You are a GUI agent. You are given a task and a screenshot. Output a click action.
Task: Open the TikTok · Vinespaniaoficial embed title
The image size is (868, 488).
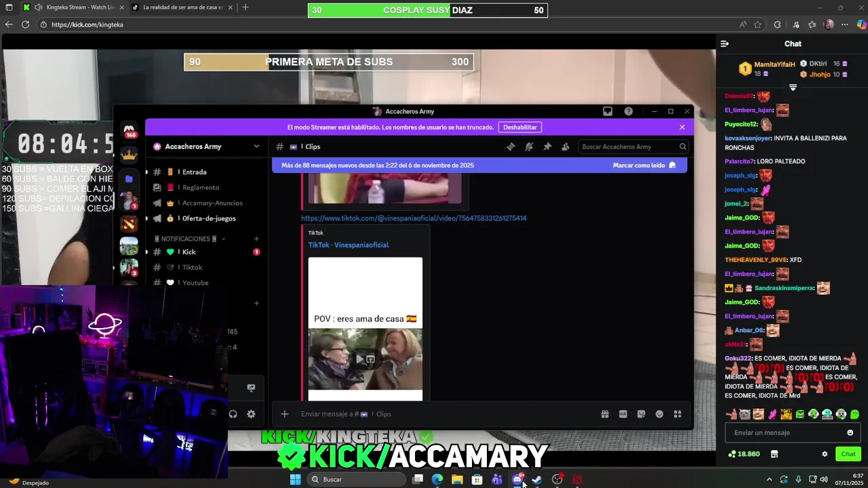coord(349,245)
